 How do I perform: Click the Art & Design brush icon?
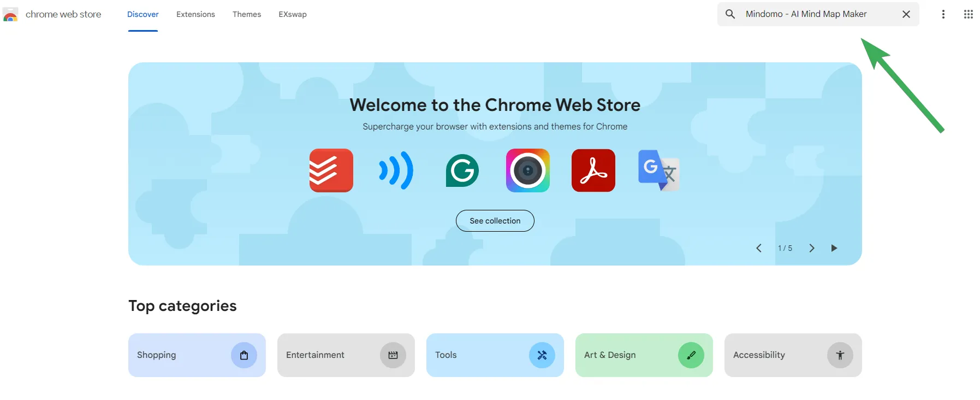click(x=691, y=355)
